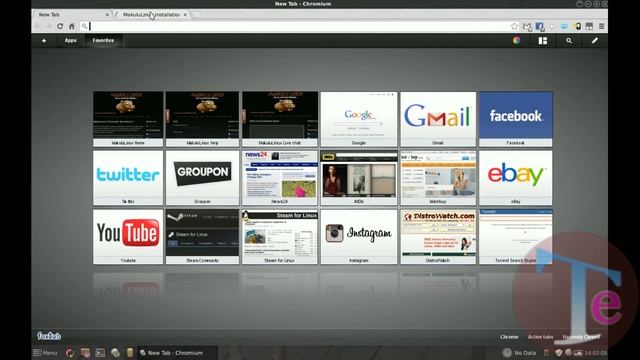Click the Chrome link in bottom bar

tap(509, 337)
